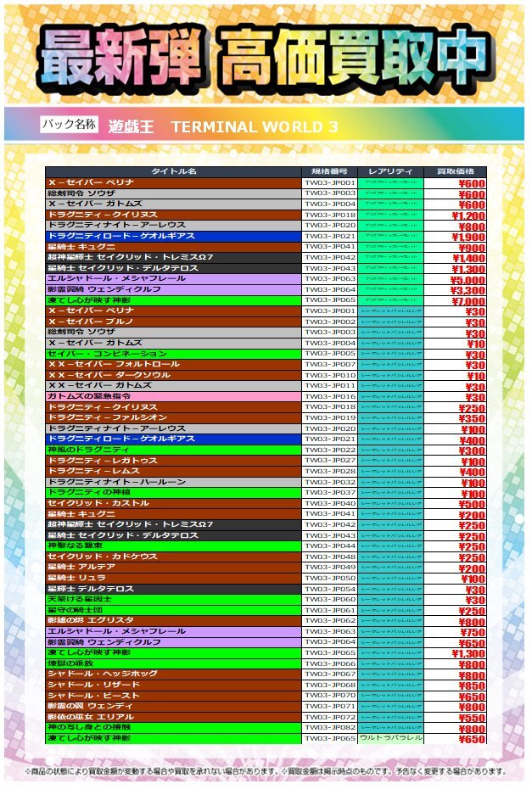Click the ドラグニティナイト-ハールーン title cell
Viewport: 532px width, 789px height.
[174, 482]
